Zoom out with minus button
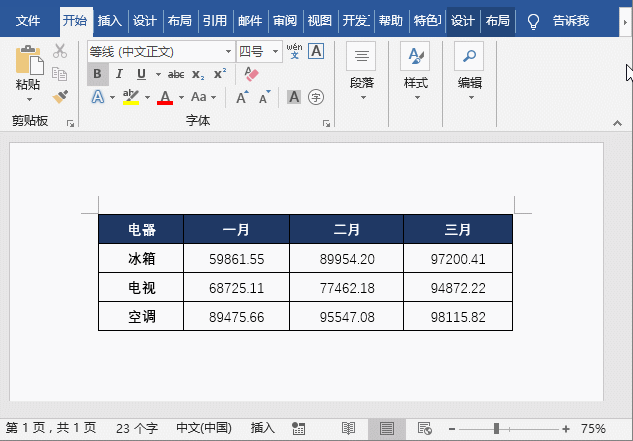 pos(452,429)
